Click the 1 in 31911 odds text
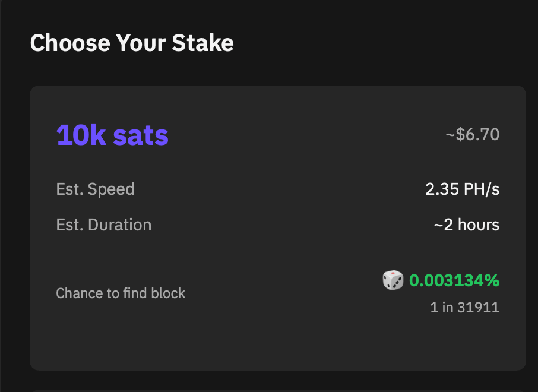538x392 pixels. [465, 307]
